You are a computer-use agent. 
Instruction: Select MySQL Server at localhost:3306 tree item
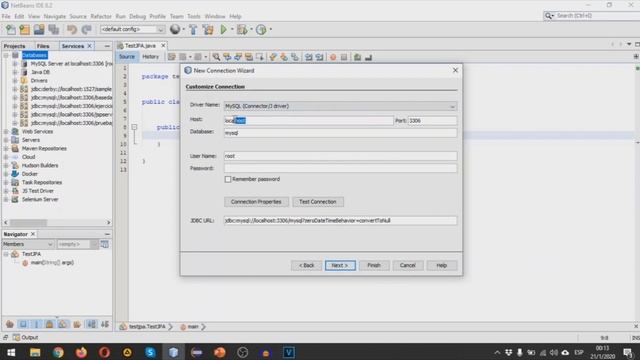pos(71,64)
